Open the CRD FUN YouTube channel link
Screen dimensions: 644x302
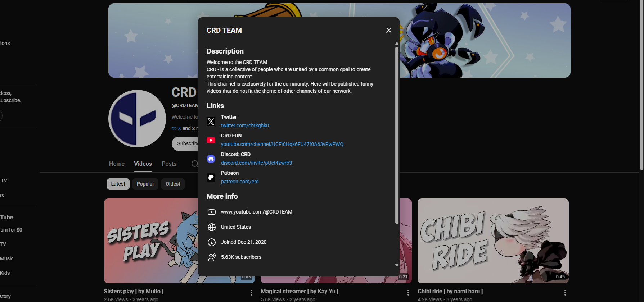(282, 144)
